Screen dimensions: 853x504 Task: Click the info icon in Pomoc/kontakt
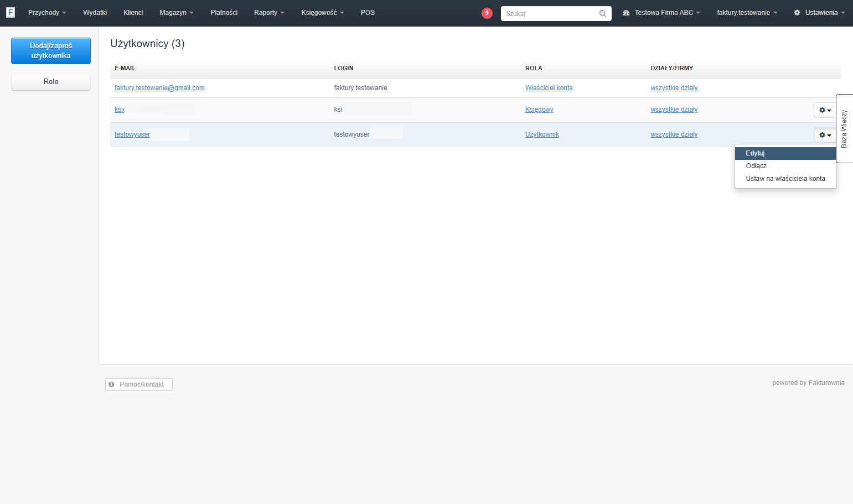coord(111,385)
